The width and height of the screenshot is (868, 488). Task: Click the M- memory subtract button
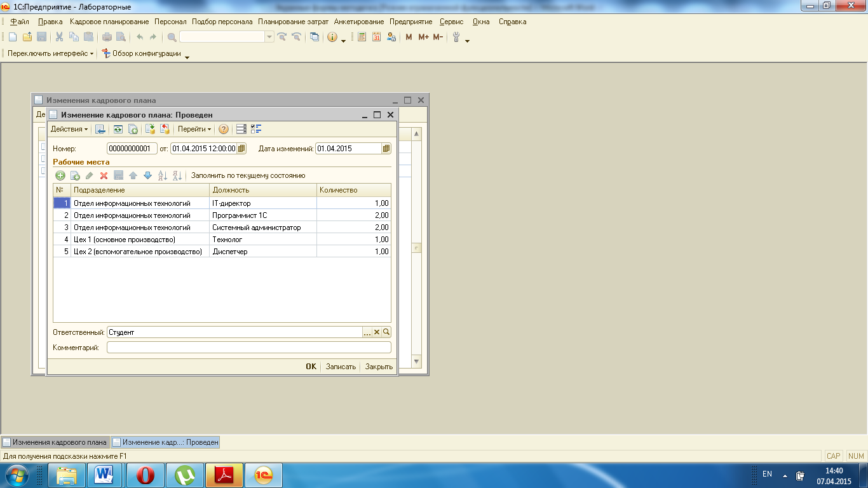(x=438, y=37)
